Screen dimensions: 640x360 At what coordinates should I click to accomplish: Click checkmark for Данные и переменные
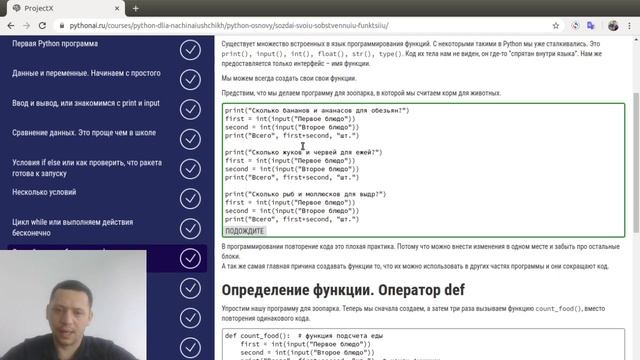coord(190,80)
